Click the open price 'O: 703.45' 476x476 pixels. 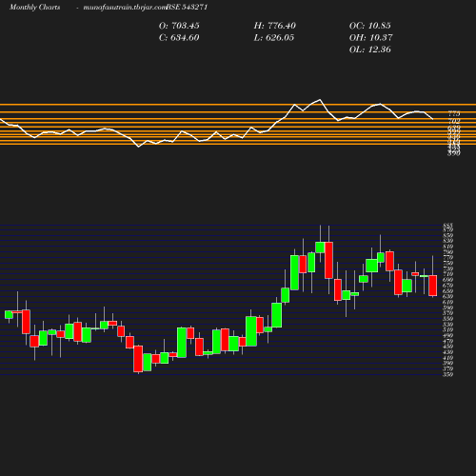pos(179,26)
